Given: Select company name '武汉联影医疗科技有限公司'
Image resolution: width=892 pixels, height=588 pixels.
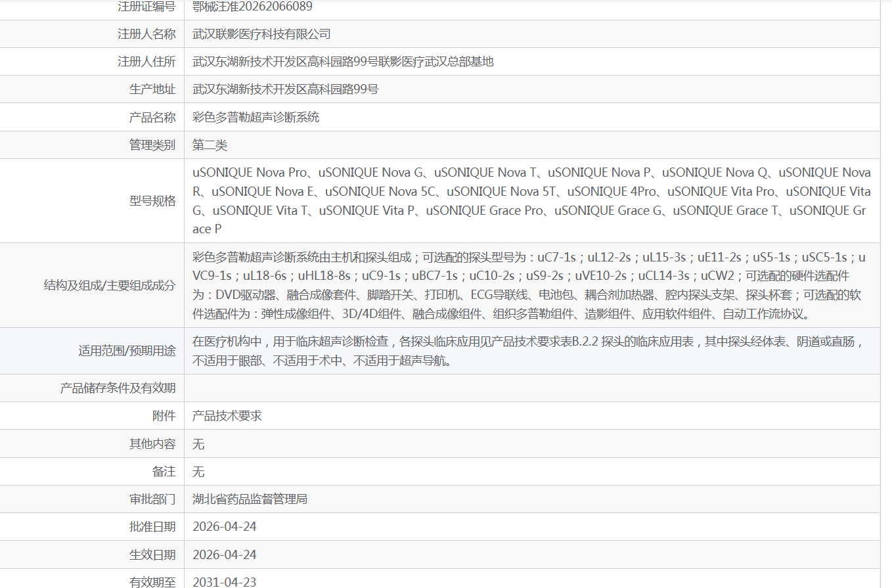Looking at the screenshot, I should point(261,34).
